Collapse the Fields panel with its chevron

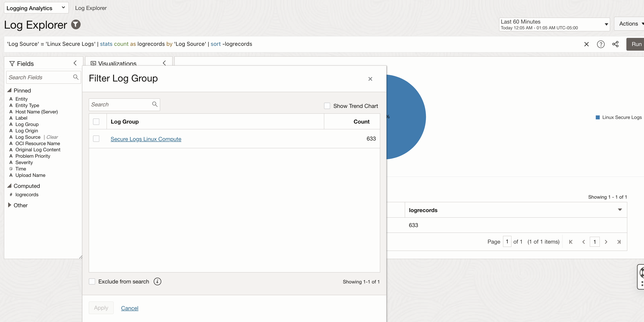pyautogui.click(x=75, y=63)
